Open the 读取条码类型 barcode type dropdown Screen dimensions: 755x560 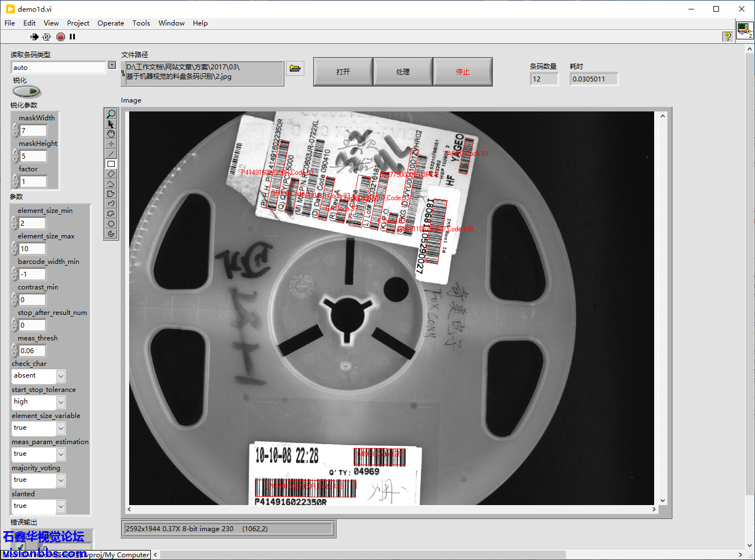coord(112,65)
